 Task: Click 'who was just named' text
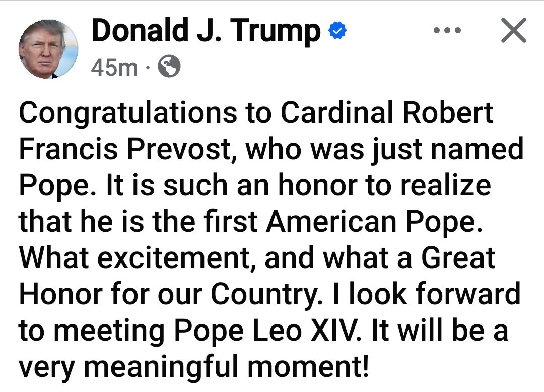click(384, 150)
